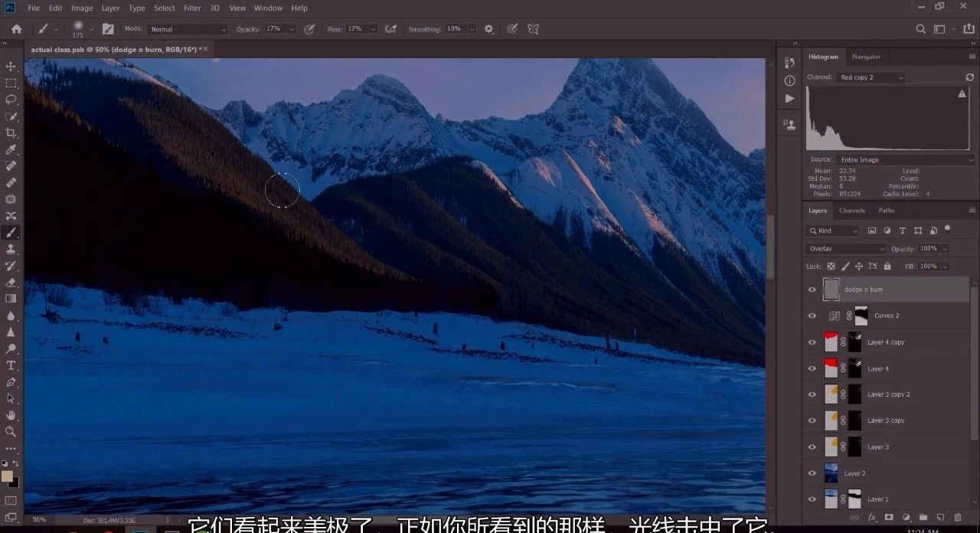Viewport: 980px width, 533px height.
Task: Select the Hand tool
Action: pyautogui.click(x=11, y=415)
